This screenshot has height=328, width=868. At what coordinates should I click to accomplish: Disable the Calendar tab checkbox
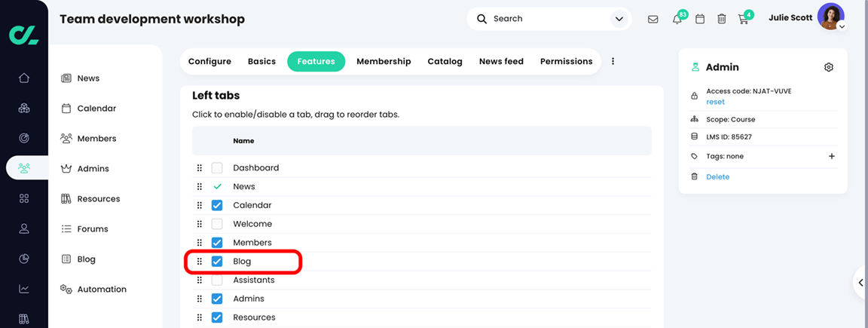click(x=217, y=206)
